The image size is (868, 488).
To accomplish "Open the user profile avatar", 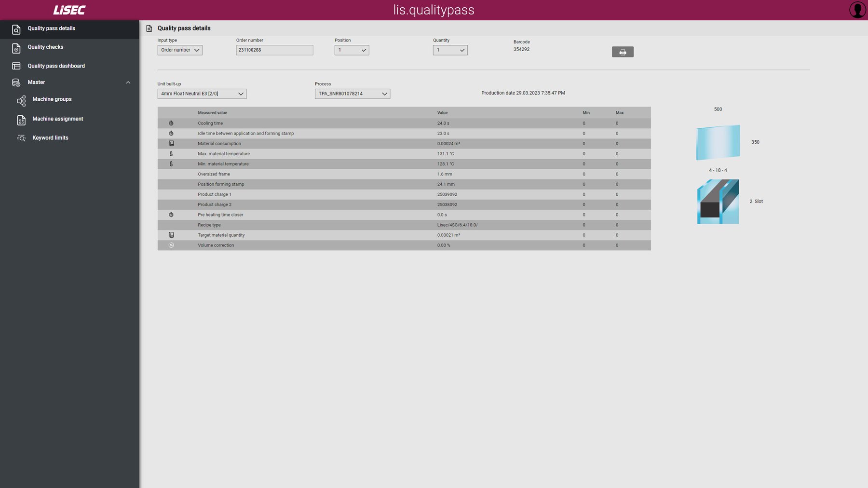I will click(857, 10).
